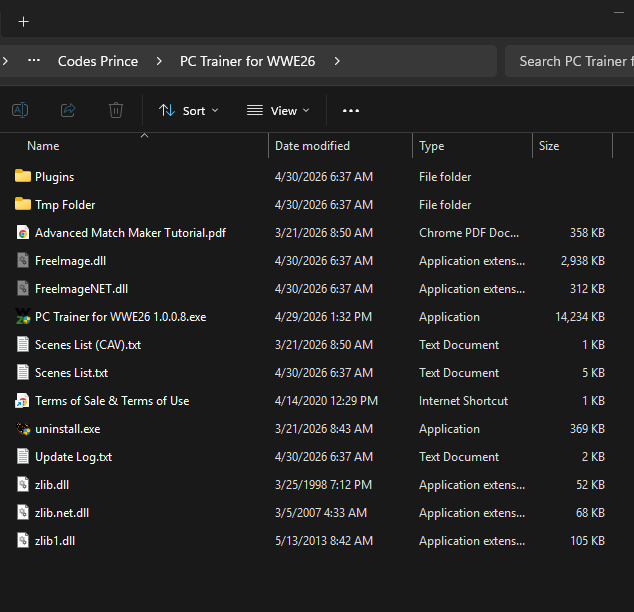Image resolution: width=634 pixels, height=612 pixels.
Task: Sort by Date modified column header
Action: point(312,146)
